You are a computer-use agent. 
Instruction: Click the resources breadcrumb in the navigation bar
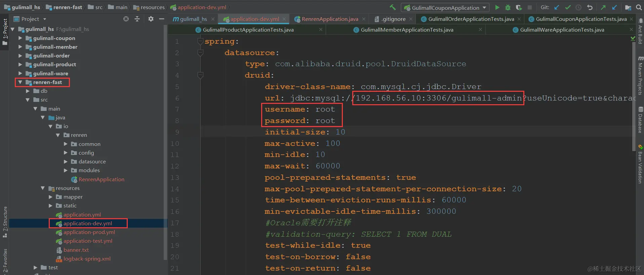tap(149, 7)
